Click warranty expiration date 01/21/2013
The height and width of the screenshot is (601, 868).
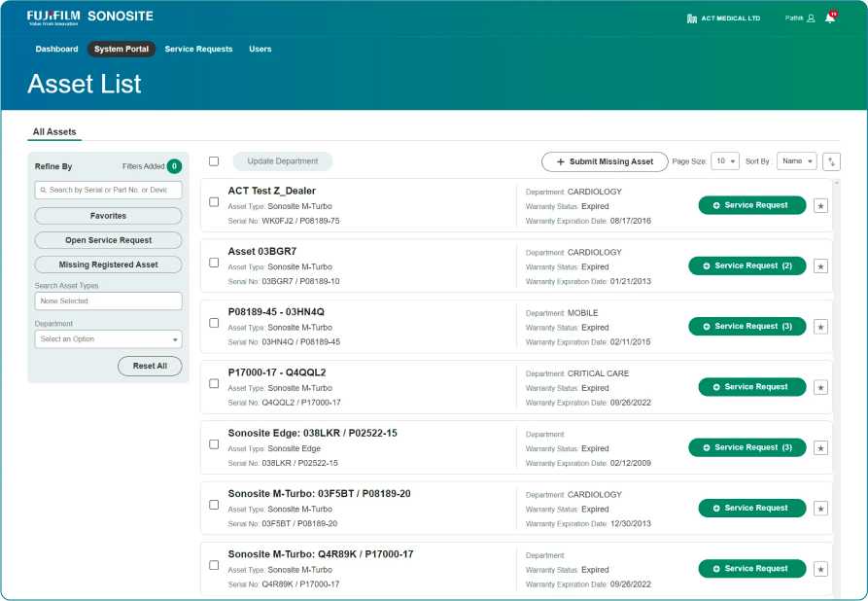click(631, 281)
